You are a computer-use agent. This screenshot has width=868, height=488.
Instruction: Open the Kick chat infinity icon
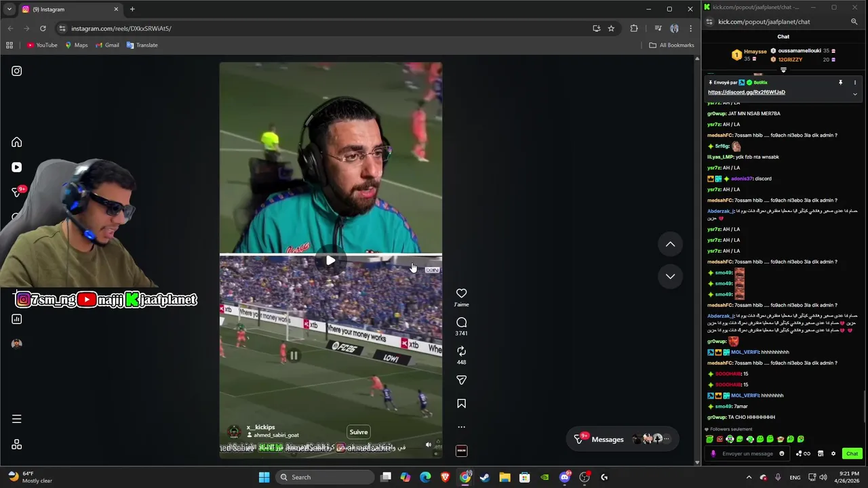pos(807,453)
